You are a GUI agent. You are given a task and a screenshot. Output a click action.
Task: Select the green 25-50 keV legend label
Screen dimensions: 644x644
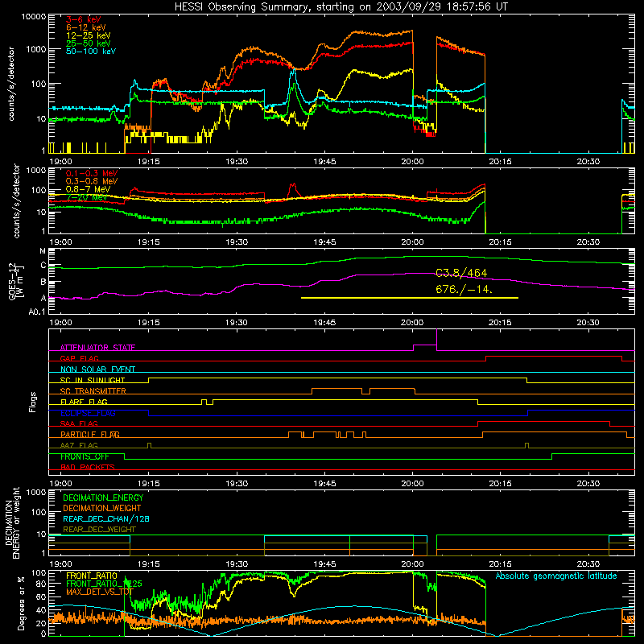click(x=89, y=43)
